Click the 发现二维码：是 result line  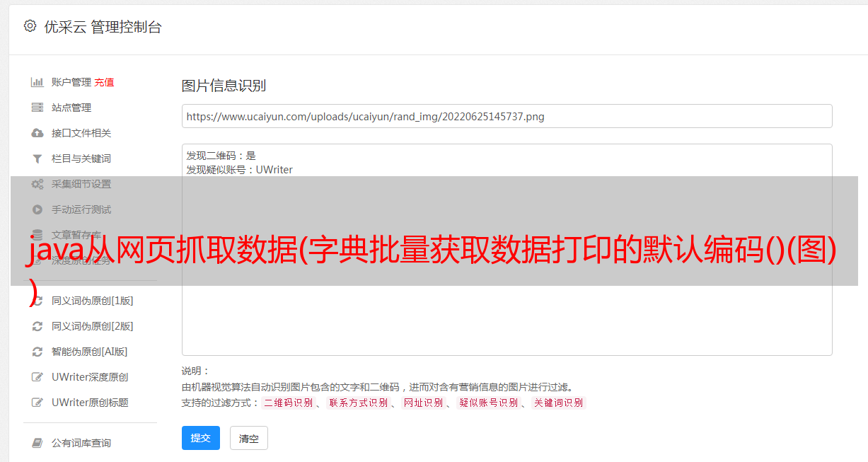(221, 156)
